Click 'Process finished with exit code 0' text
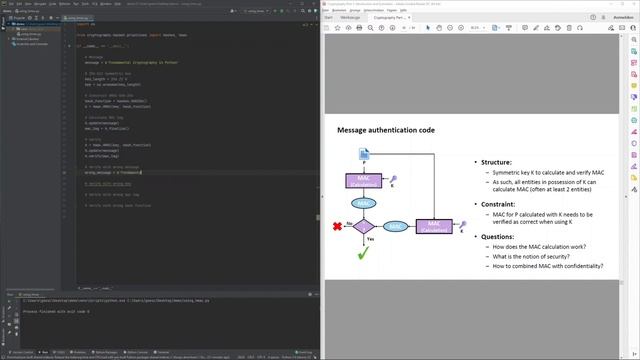 click(x=56, y=311)
